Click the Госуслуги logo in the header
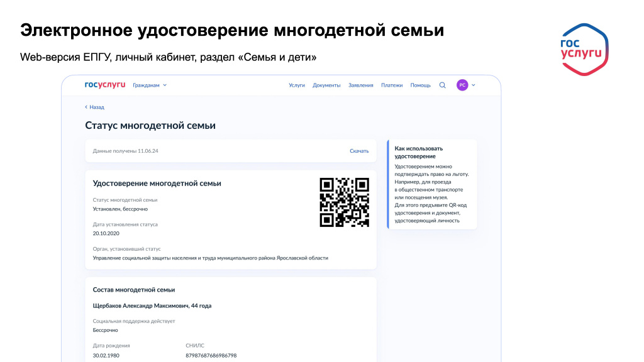This screenshot has height=362, width=644. pyautogui.click(x=104, y=85)
